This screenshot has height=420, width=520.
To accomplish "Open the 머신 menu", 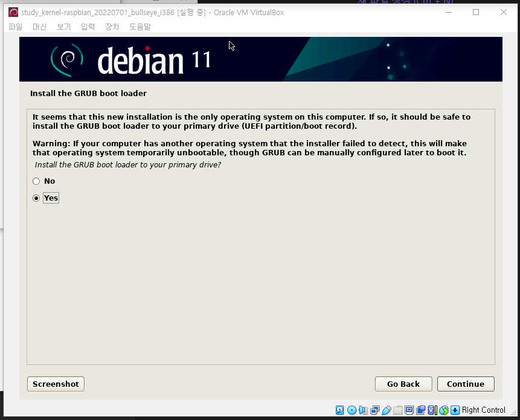I will point(39,27).
